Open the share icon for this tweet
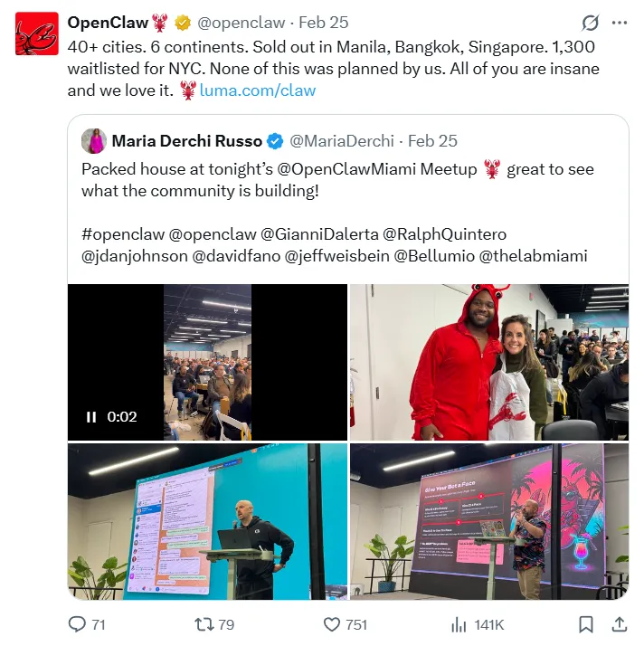 pos(619,624)
